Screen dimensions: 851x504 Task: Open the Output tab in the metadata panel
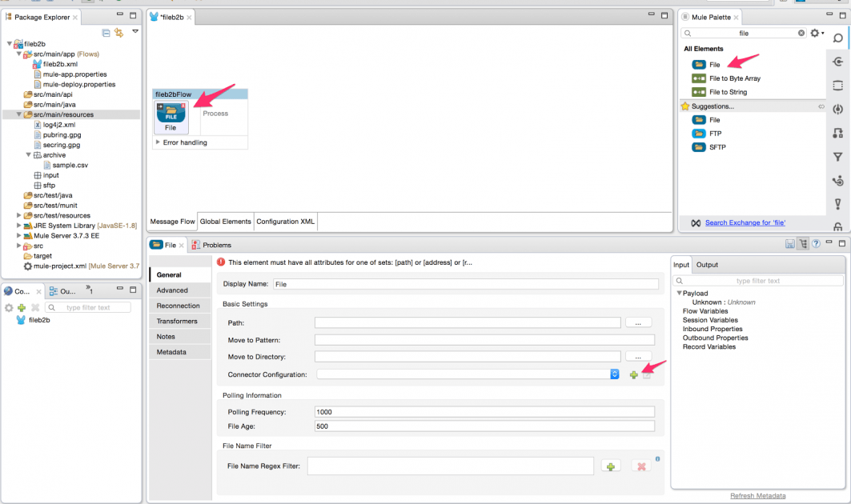(709, 264)
